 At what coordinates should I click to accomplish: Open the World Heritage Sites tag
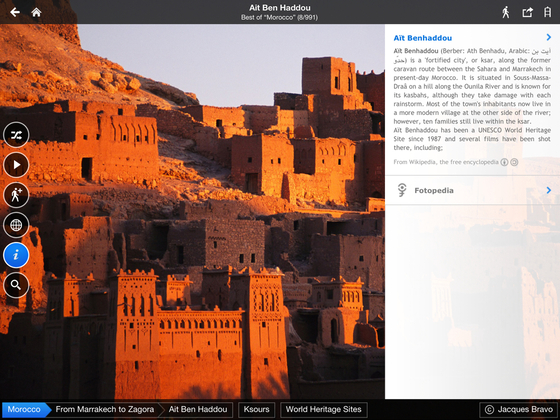coord(324,410)
